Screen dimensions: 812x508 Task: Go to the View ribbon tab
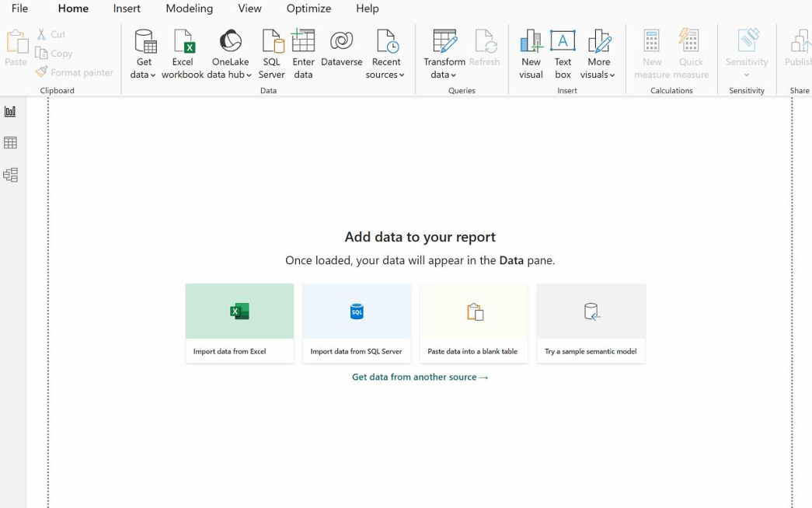pyautogui.click(x=249, y=9)
